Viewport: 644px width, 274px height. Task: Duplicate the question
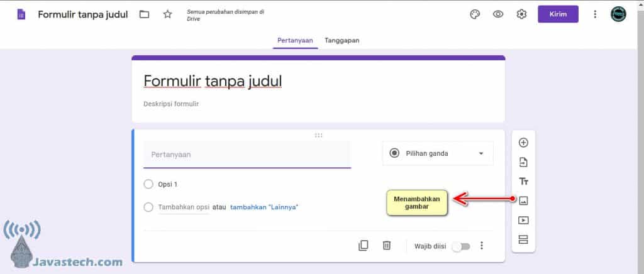pyautogui.click(x=363, y=246)
